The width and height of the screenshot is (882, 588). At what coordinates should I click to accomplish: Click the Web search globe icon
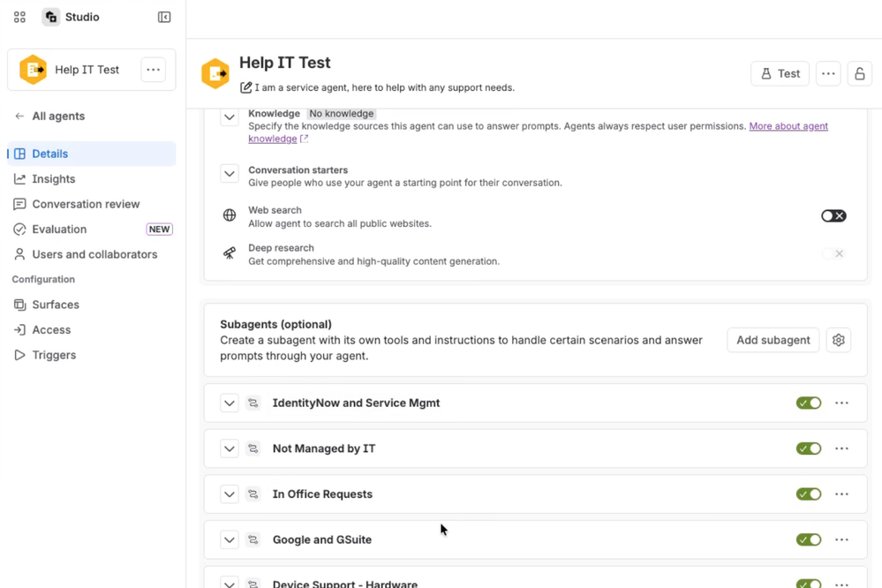tap(230, 215)
